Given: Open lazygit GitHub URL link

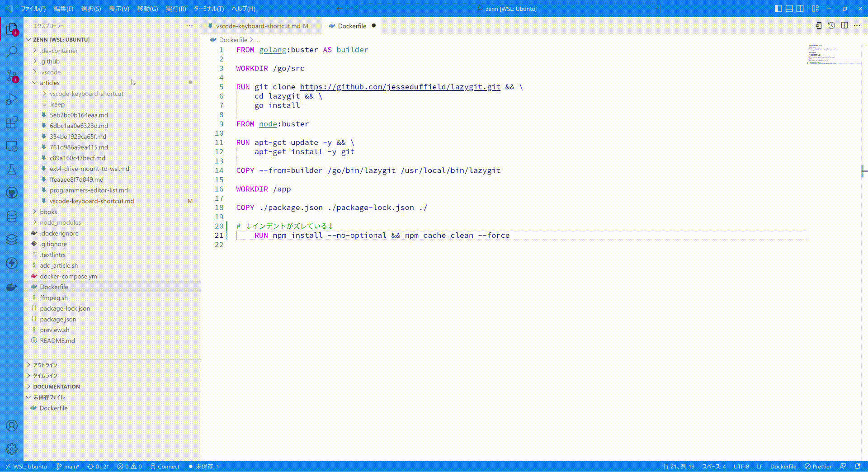Looking at the screenshot, I should coord(400,87).
